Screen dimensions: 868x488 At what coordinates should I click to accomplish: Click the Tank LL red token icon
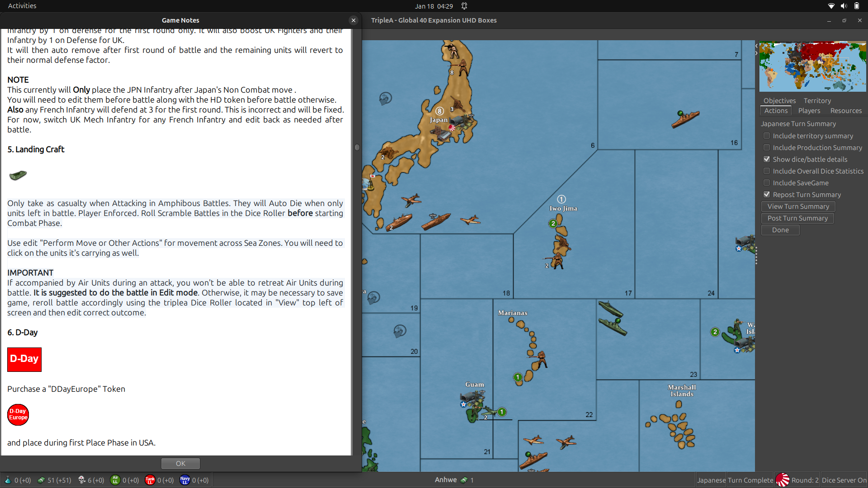click(150, 480)
